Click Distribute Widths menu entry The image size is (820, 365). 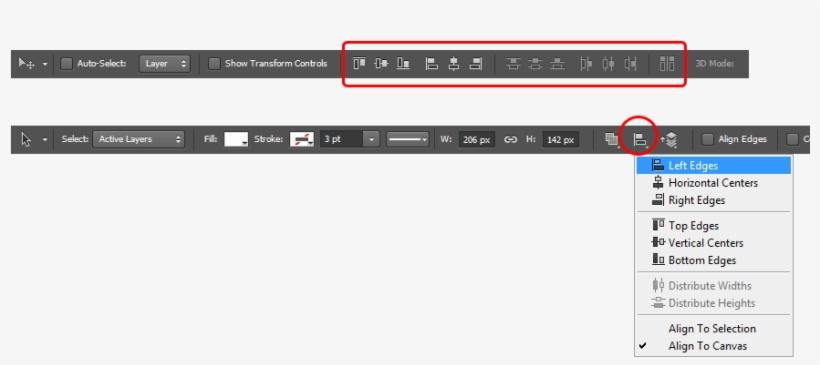point(713,286)
